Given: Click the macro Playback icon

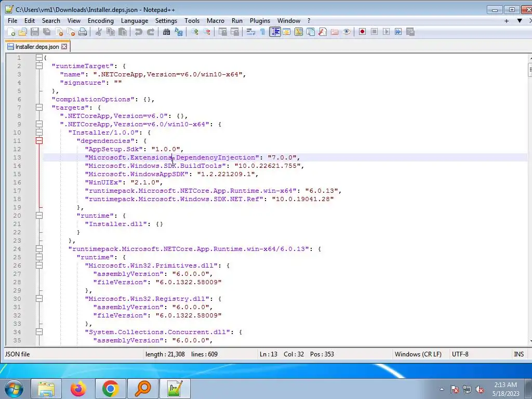Looking at the screenshot, I should [386, 32].
